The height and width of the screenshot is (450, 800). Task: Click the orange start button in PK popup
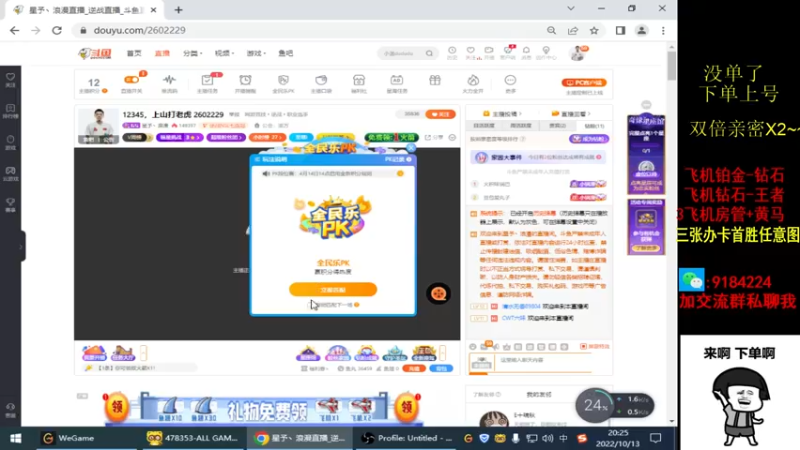333,289
